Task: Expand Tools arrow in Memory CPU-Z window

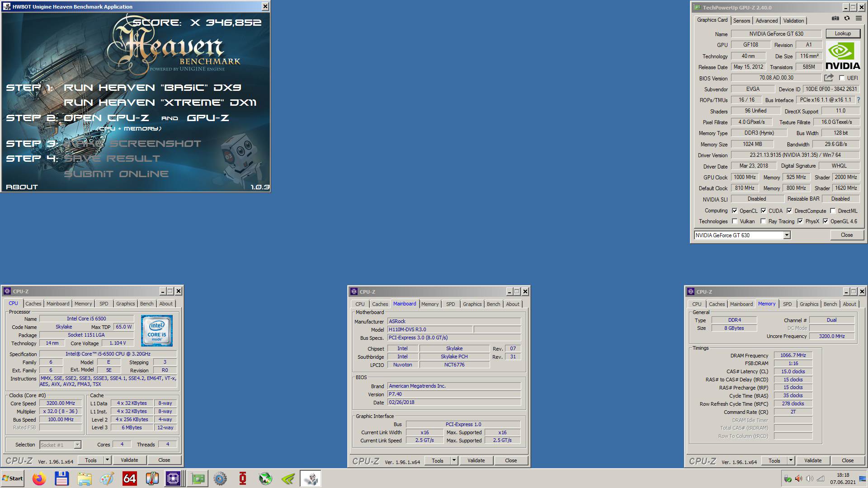Action: click(x=791, y=460)
